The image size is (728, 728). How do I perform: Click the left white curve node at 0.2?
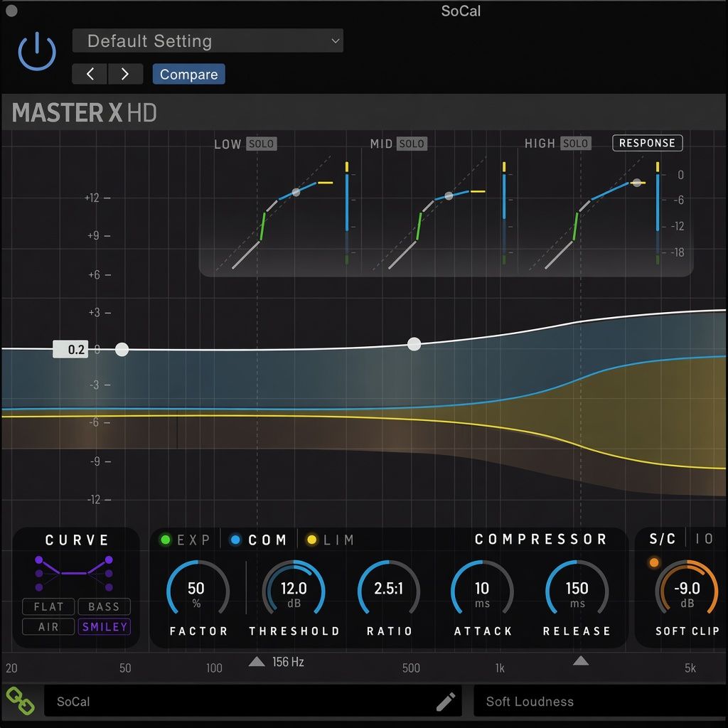[122, 349]
